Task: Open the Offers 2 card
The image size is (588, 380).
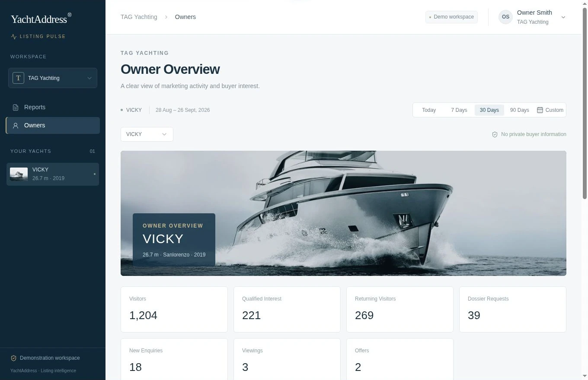Action: tap(400, 359)
